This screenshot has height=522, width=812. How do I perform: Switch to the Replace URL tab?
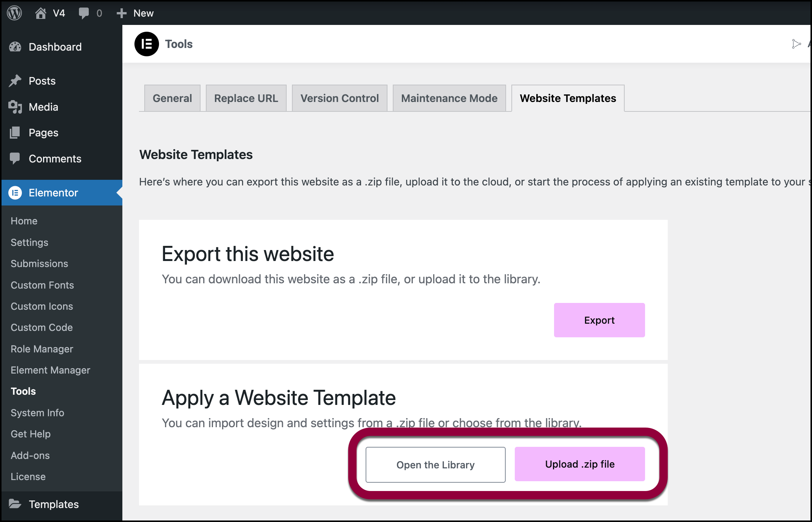[x=246, y=98]
